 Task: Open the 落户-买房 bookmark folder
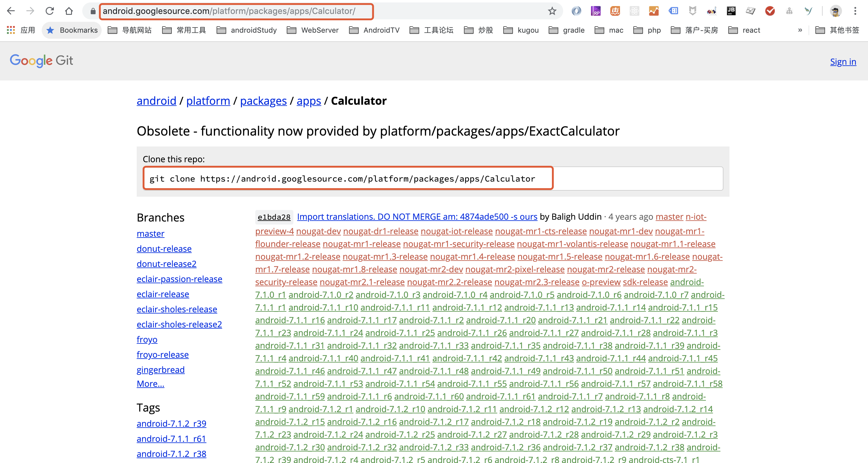point(694,30)
